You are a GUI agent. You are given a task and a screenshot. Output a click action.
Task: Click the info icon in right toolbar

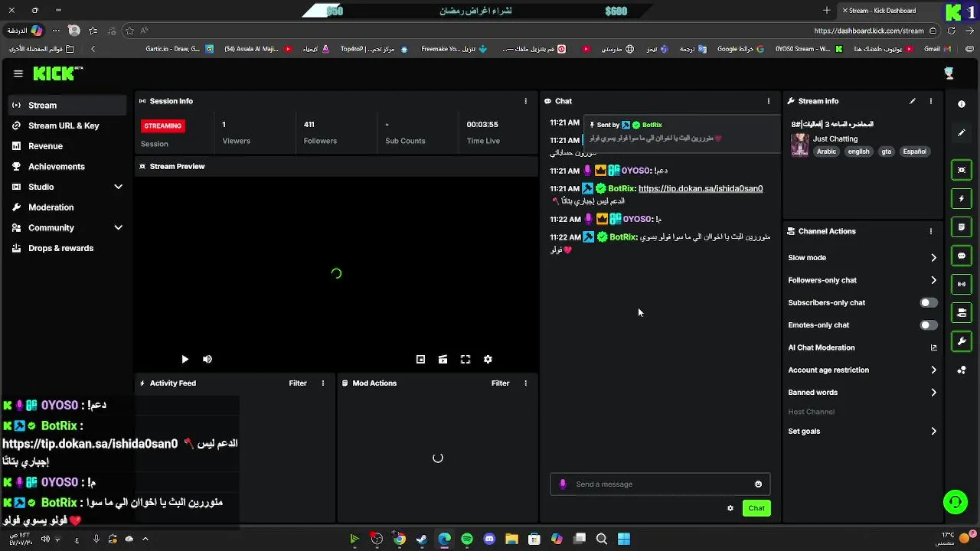pyautogui.click(x=962, y=104)
